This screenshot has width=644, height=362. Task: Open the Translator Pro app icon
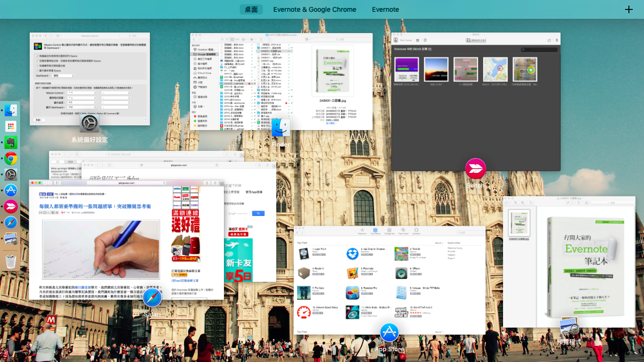click(352, 292)
